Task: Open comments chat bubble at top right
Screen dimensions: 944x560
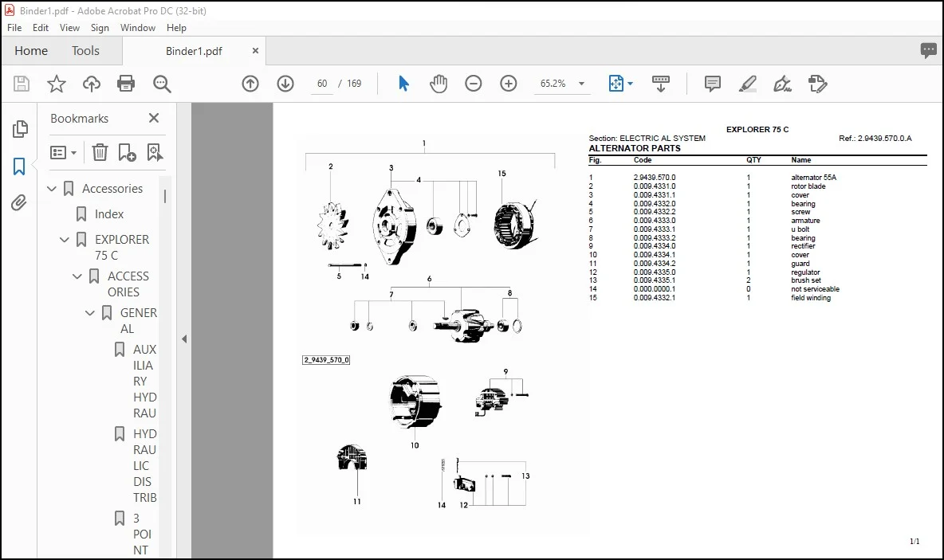Action: [928, 50]
